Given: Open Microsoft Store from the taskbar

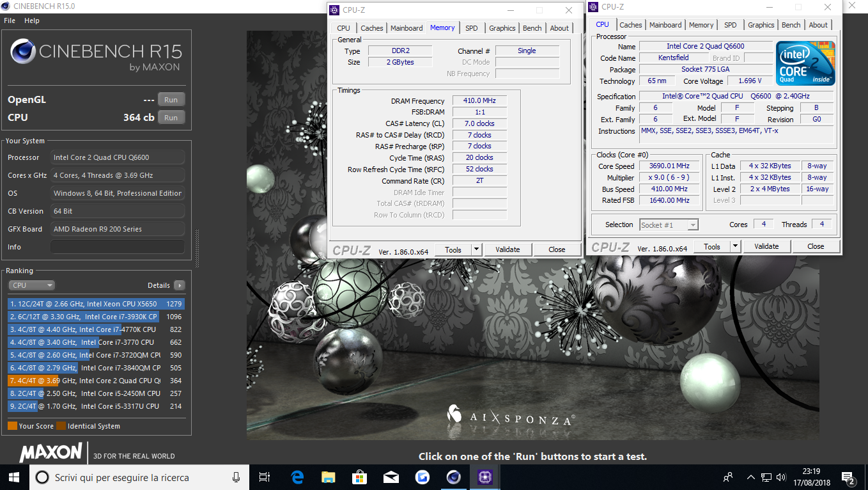Looking at the screenshot, I should coord(360,477).
